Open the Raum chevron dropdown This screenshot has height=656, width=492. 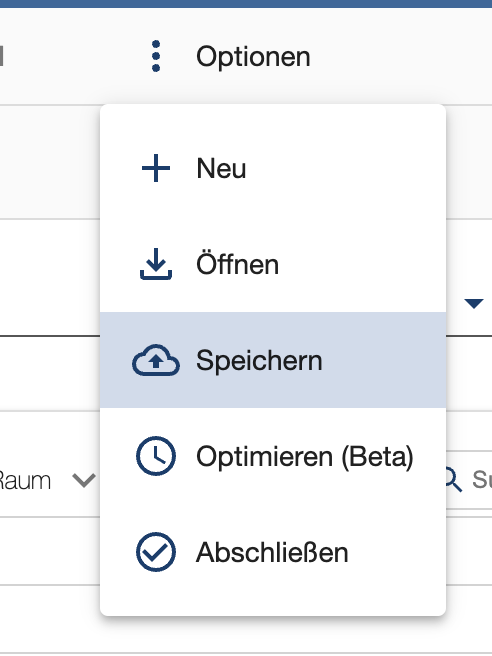coord(84,480)
